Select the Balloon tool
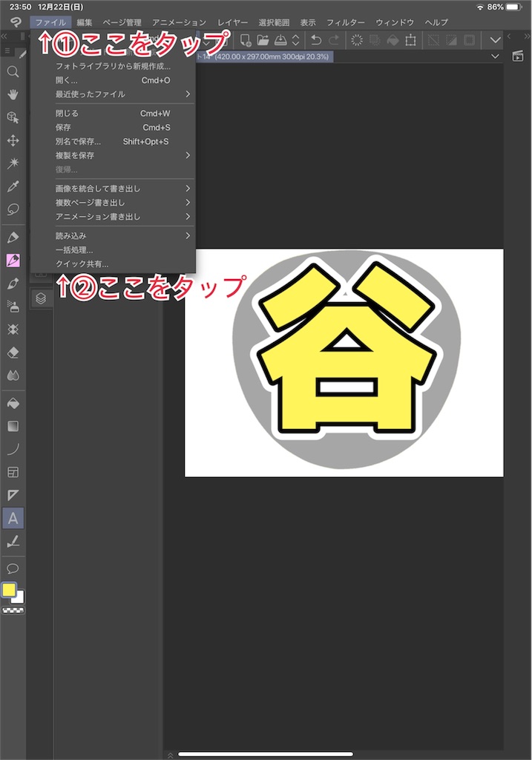The image size is (532, 760). point(13,569)
